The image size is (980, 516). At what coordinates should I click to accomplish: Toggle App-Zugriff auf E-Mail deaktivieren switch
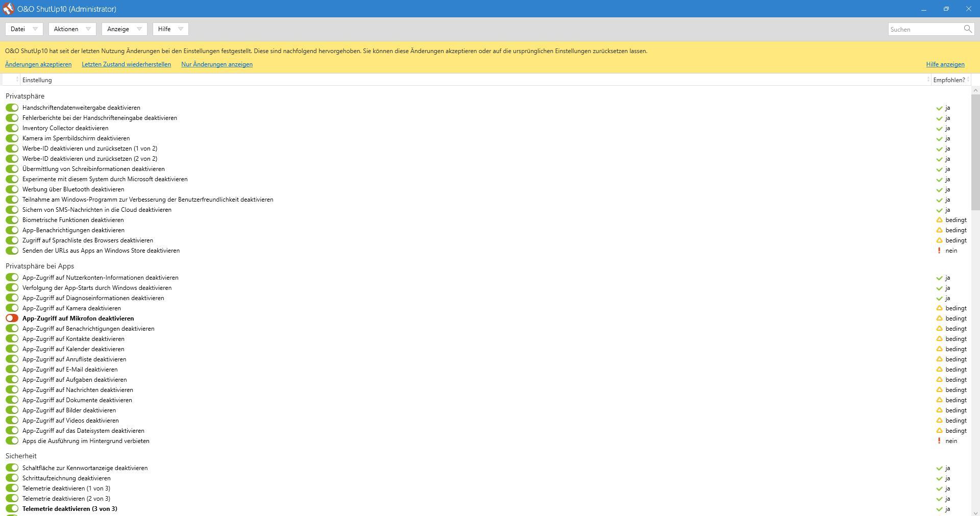[12, 370]
